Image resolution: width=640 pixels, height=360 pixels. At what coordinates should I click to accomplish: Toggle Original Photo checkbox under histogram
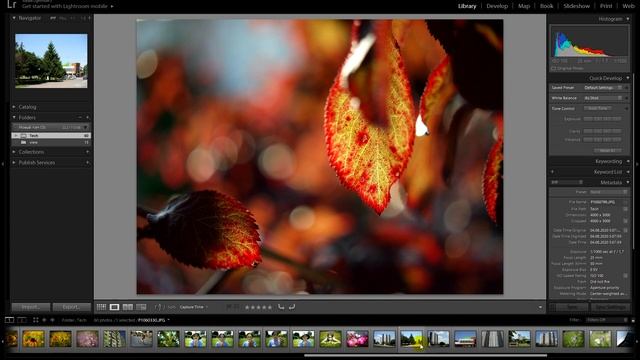(x=554, y=68)
